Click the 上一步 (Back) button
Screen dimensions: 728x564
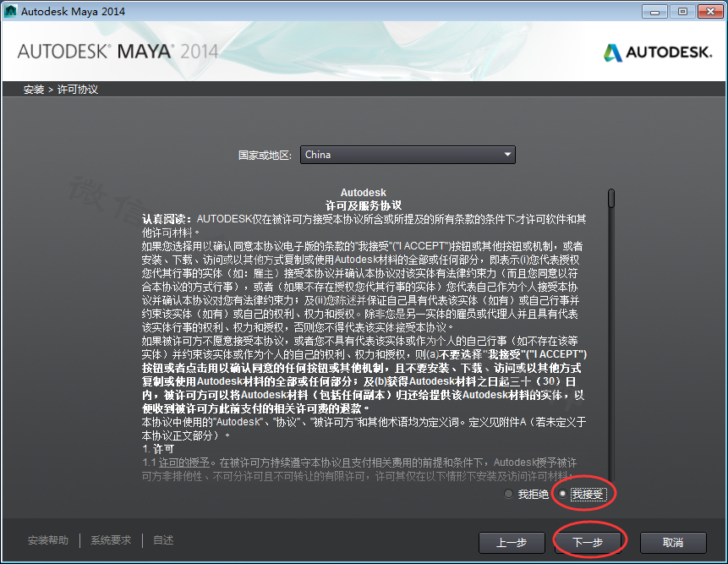[512, 542]
